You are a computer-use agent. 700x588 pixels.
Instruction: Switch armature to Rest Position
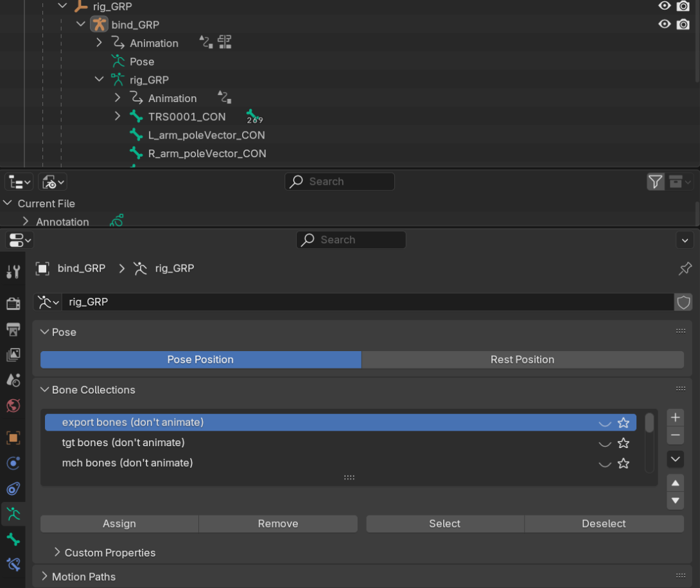(522, 359)
